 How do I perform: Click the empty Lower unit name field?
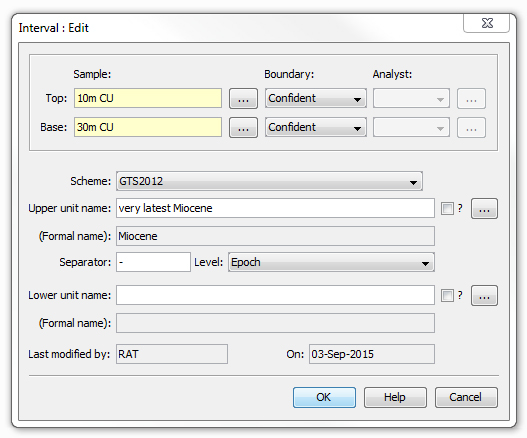click(x=275, y=295)
